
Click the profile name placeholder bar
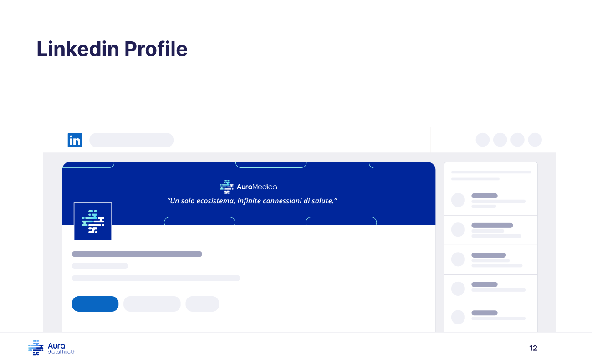pyautogui.click(x=137, y=254)
